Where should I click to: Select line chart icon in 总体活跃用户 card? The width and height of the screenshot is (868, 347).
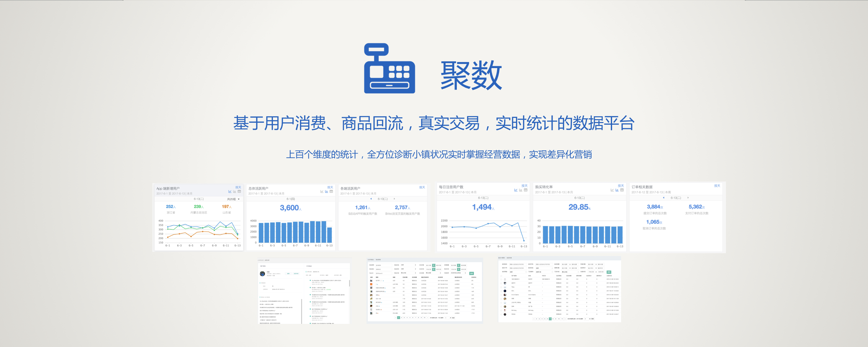(322, 191)
